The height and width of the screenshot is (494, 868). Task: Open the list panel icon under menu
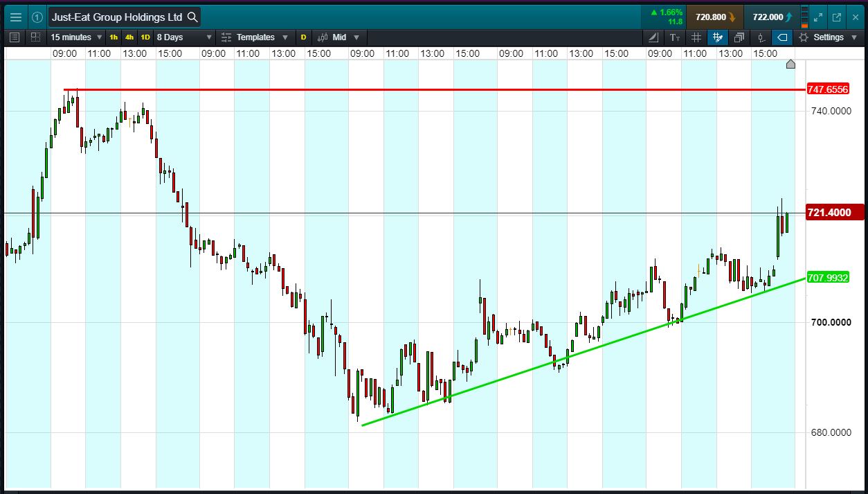pyautogui.click(x=15, y=37)
